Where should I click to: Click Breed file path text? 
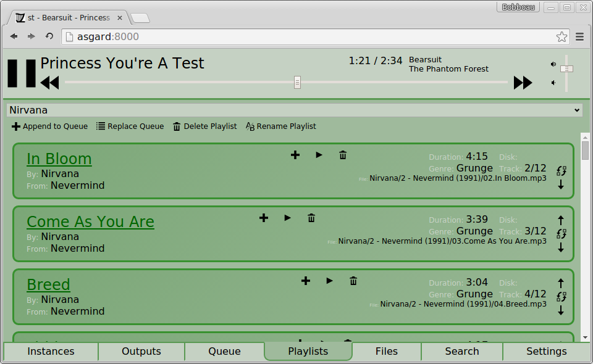463,304
